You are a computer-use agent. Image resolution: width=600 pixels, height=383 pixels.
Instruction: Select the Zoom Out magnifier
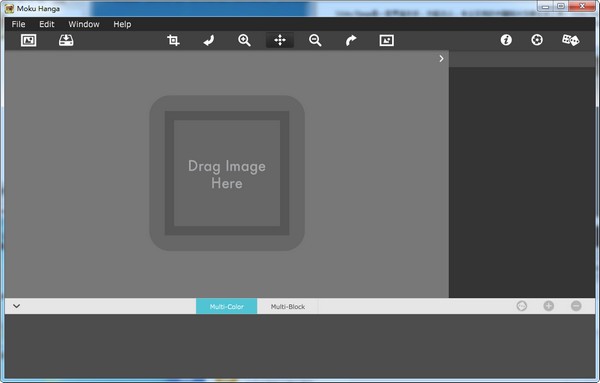tap(315, 40)
